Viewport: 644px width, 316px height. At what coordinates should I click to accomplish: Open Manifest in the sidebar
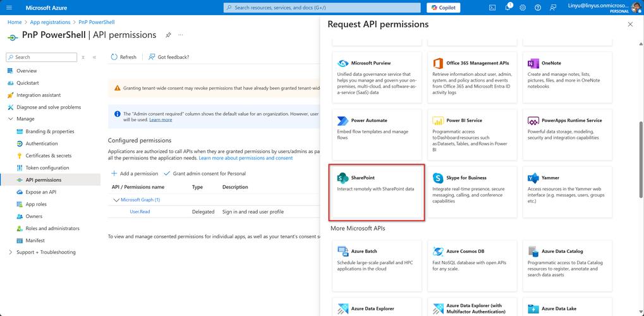pyautogui.click(x=35, y=240)
